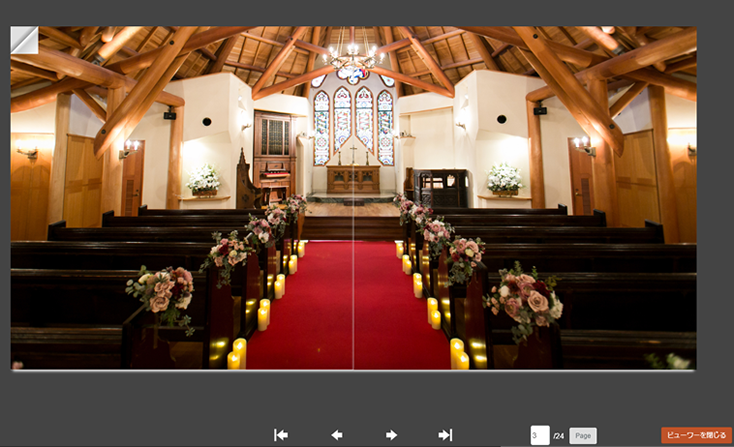Close the viewer with the orange button

click(696, 435)
